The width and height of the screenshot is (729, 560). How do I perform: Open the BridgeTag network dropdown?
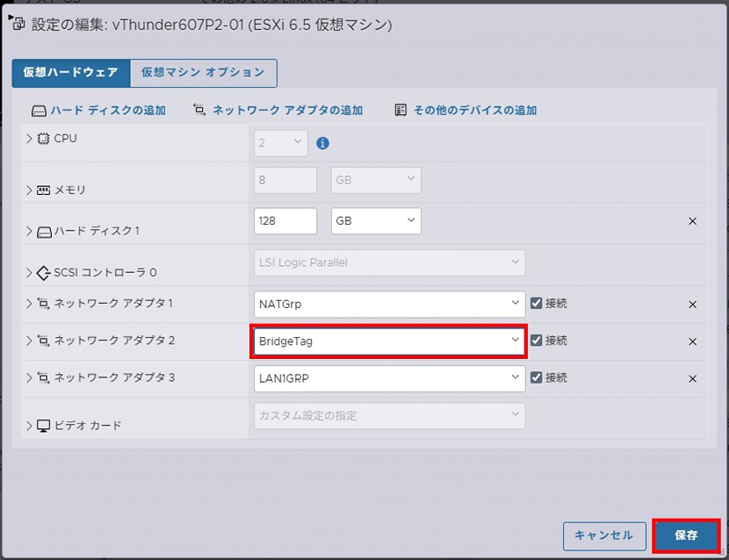point(389,341)
